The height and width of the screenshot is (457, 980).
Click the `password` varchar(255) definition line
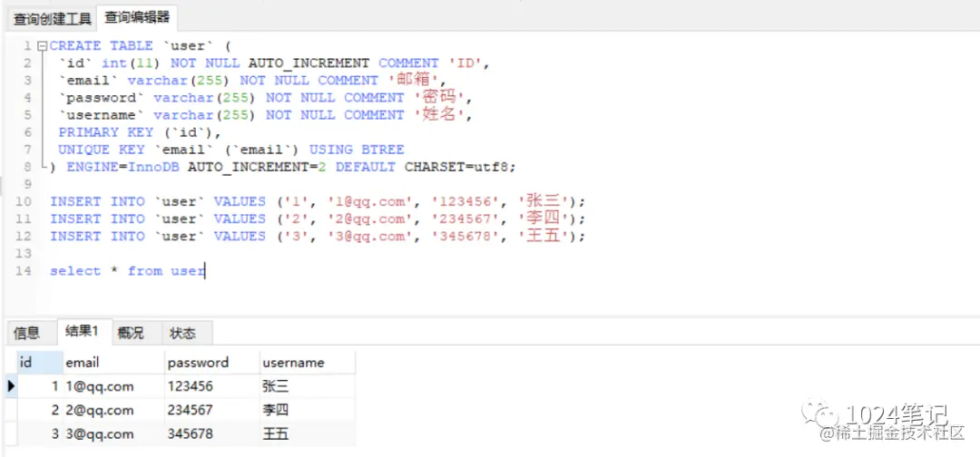[x=265, y=97]
